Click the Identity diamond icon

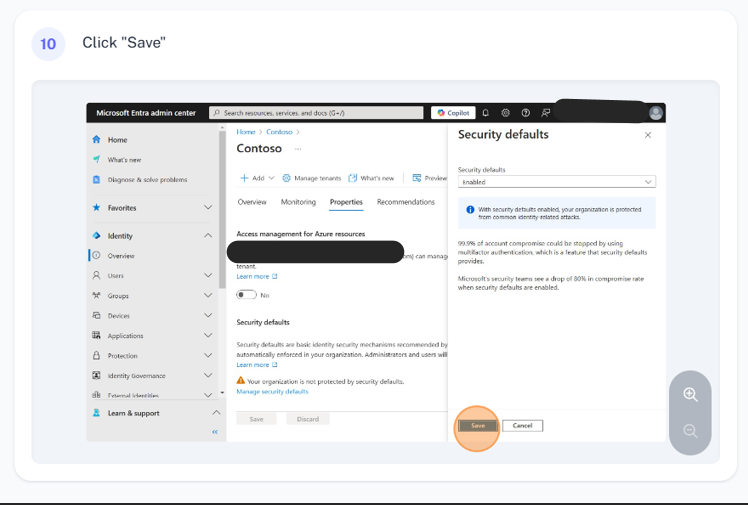tap(96, 236)
